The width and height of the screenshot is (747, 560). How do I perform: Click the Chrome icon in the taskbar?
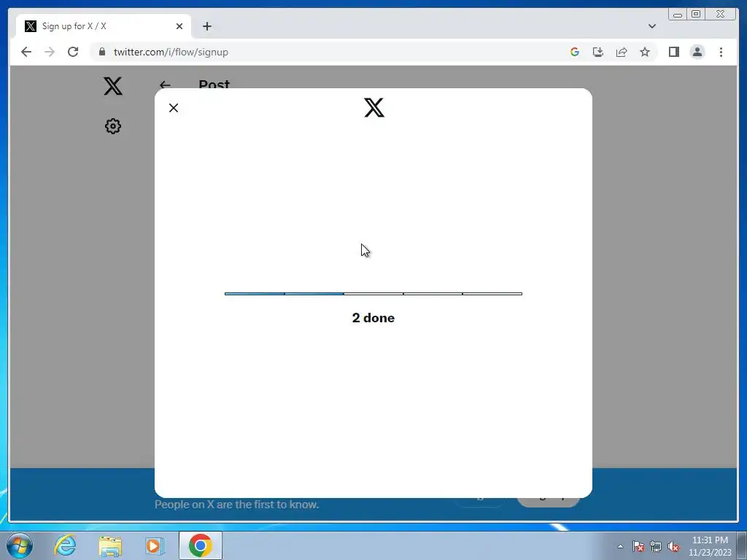pos(200,545)
